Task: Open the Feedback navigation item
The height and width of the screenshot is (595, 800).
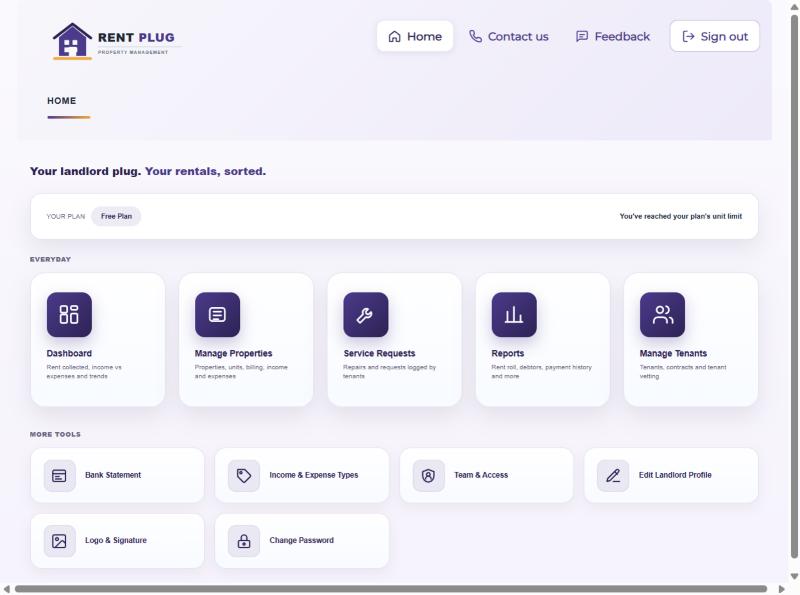Action: 613,36
